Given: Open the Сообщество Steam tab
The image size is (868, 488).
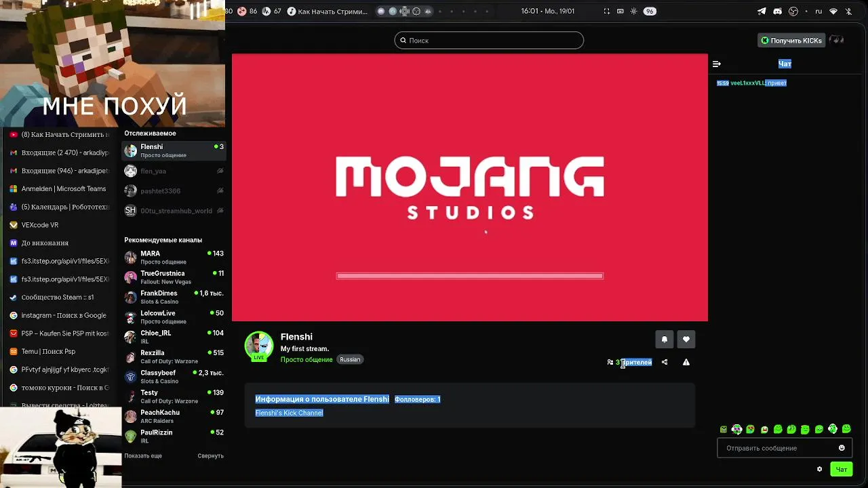Looking at the screenshot, I should pos(60,297).
